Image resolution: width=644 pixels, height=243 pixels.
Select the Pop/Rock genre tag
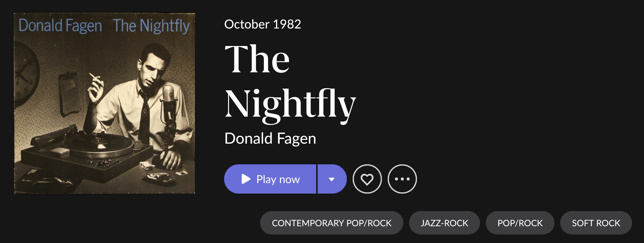tap(520, 223)
